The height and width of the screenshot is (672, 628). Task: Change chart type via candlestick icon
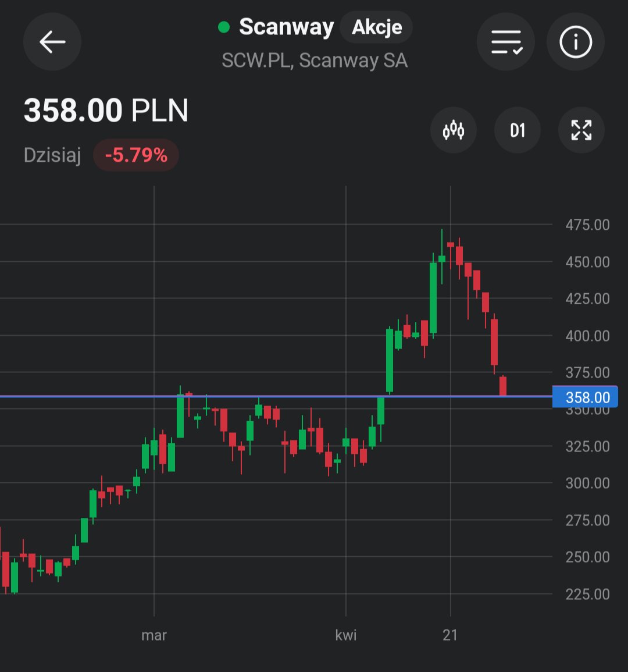point(453,130)
